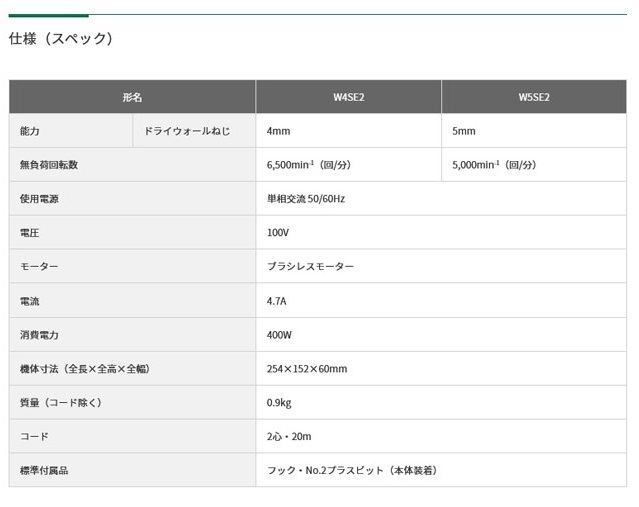Click the 消費電力 row label
The width and height of the screenshot is (639, 507).
[x=132, y=335]
